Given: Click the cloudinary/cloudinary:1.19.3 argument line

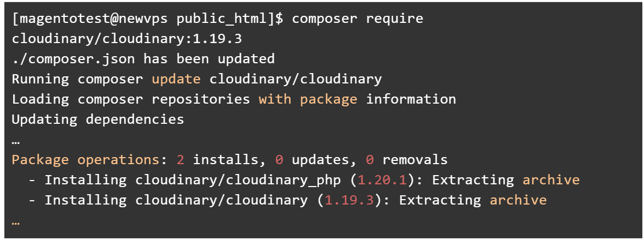Looking at the screenshot, I should point(127,39).
